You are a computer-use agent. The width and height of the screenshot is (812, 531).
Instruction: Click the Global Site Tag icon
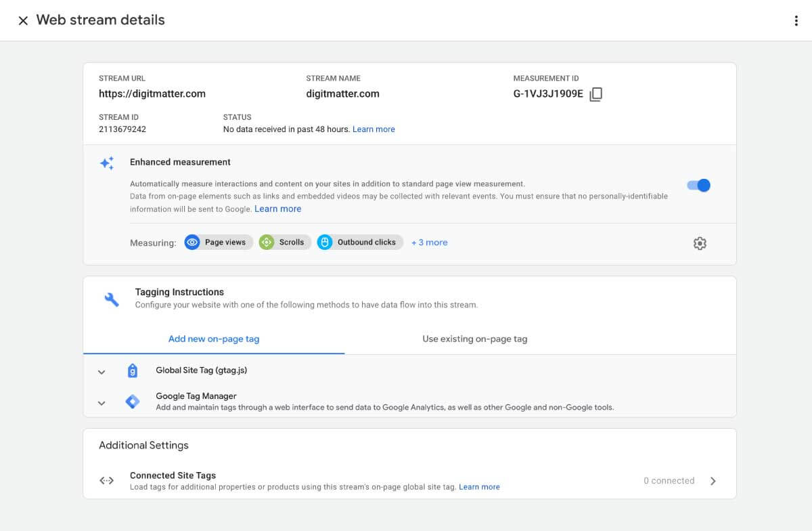tap(133, 370)
